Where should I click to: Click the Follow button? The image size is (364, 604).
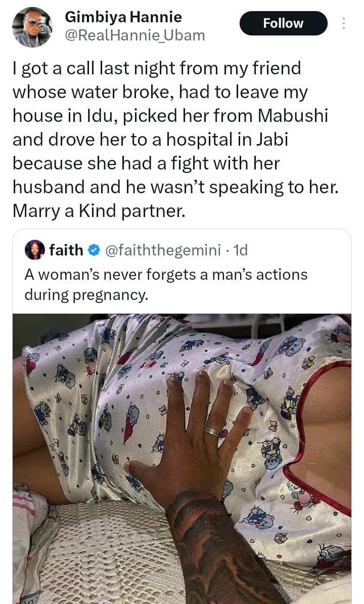pyautogui.click(x=283, y=23)
